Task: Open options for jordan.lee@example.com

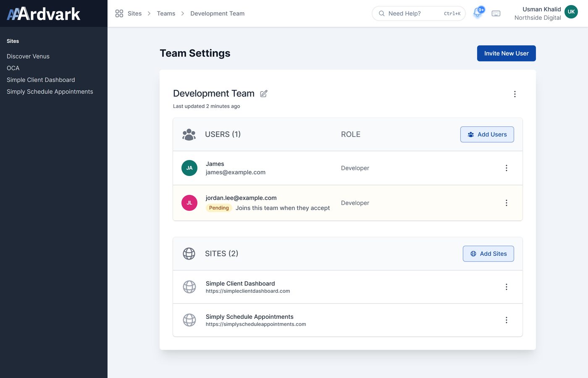Action: 507,203
